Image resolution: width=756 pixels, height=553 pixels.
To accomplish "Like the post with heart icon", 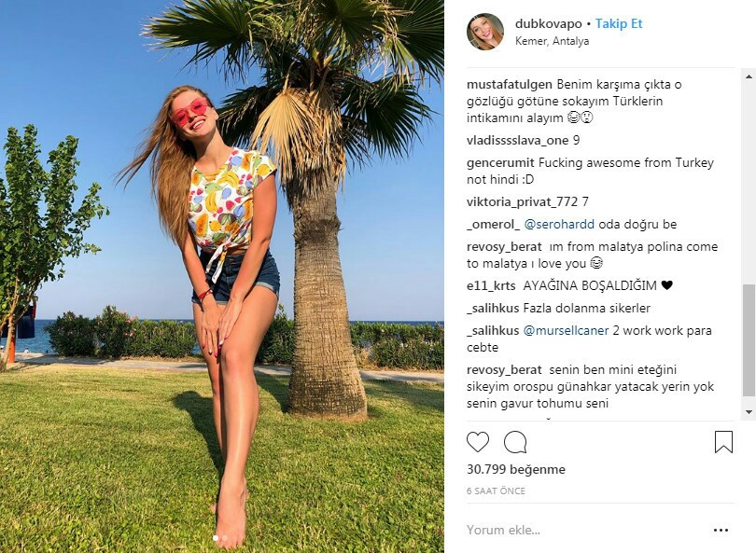I will click(x=478, y=442).
